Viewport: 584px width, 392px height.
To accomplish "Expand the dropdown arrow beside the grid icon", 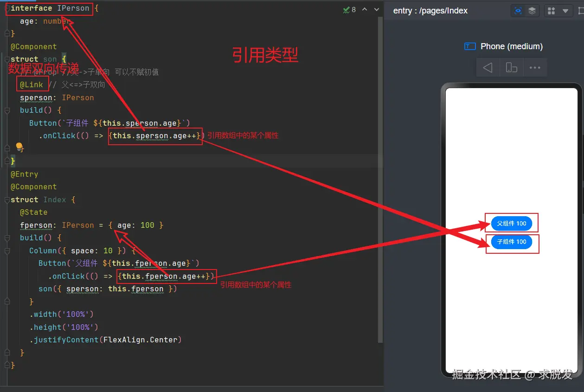I will click(565, 11).
